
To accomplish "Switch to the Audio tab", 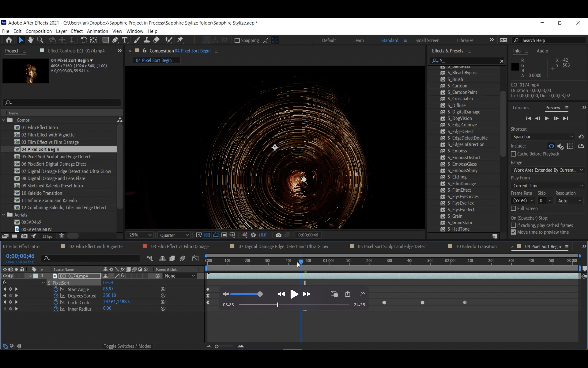I will [542, 51].
